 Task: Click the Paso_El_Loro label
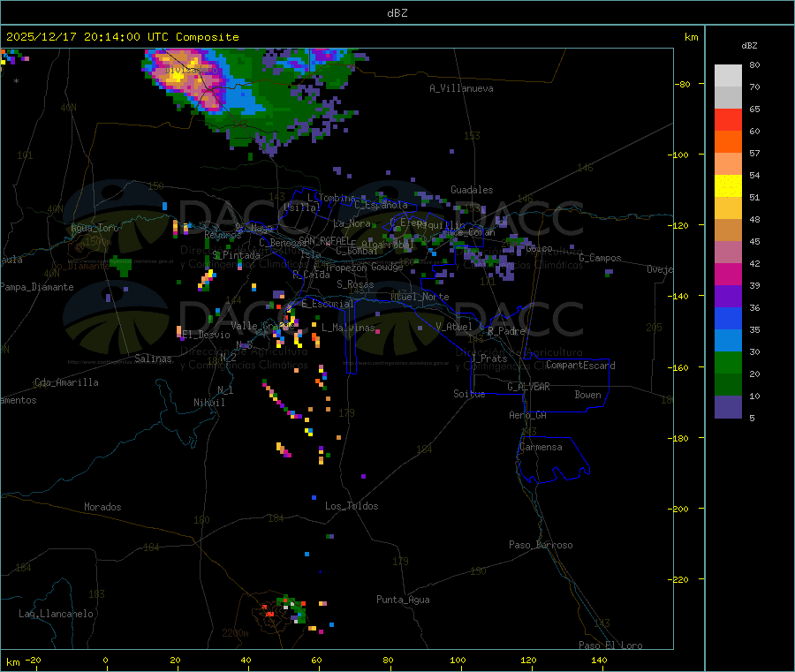(x=611, y=646)
